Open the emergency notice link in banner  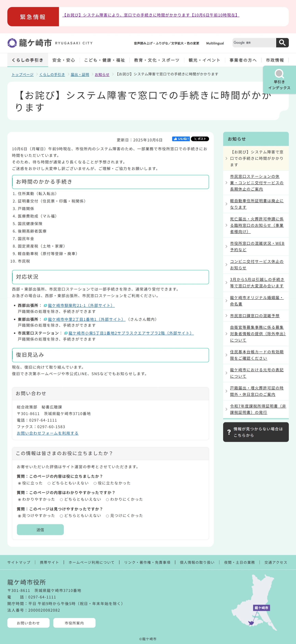[151, 15]
